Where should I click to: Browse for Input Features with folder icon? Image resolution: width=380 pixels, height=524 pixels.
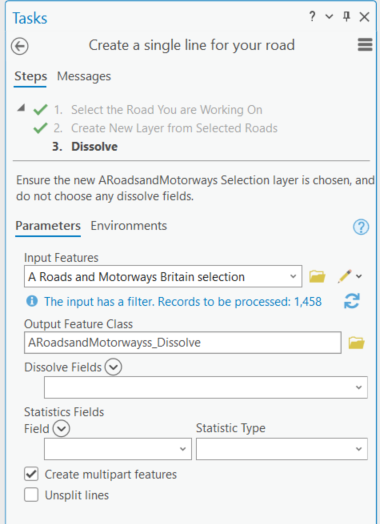tap(317, 276)
